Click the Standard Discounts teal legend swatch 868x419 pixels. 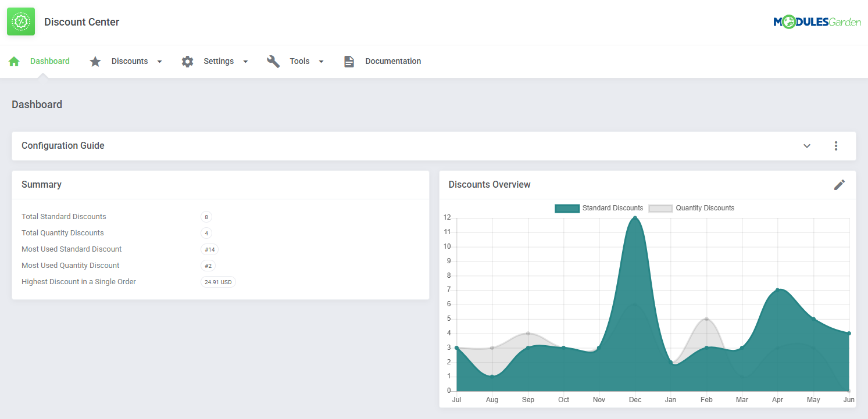click(567, 208)
